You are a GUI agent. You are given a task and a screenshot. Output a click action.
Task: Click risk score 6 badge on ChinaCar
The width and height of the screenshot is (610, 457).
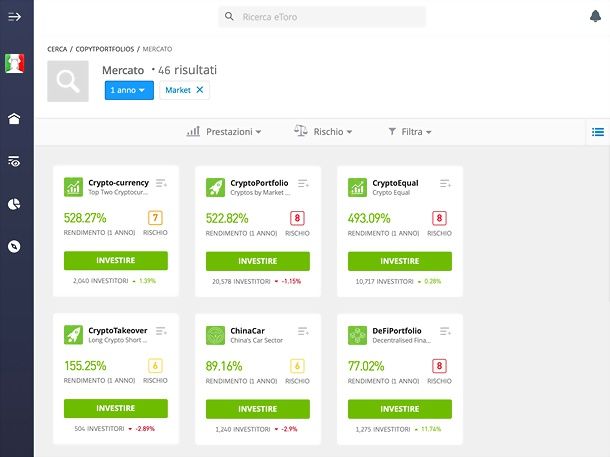tap(297, 366)
